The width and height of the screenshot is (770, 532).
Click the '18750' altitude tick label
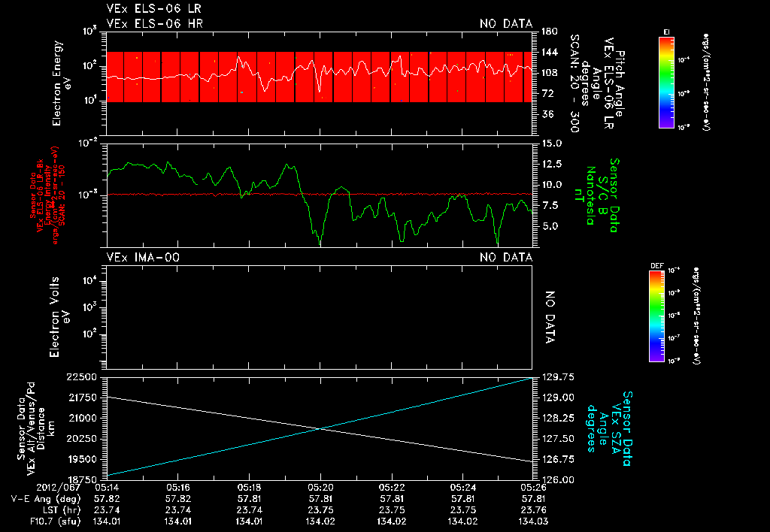click(83, 479)
